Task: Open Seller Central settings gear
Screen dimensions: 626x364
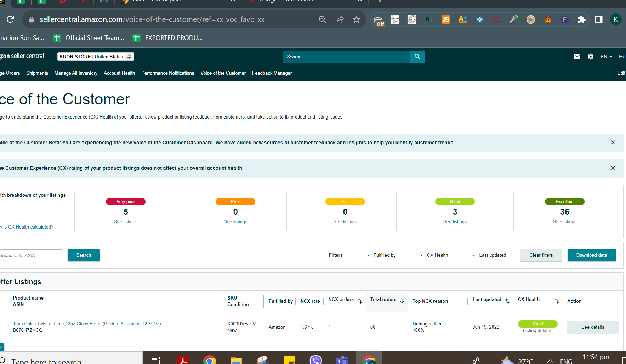Action: (x=591, y=57)
